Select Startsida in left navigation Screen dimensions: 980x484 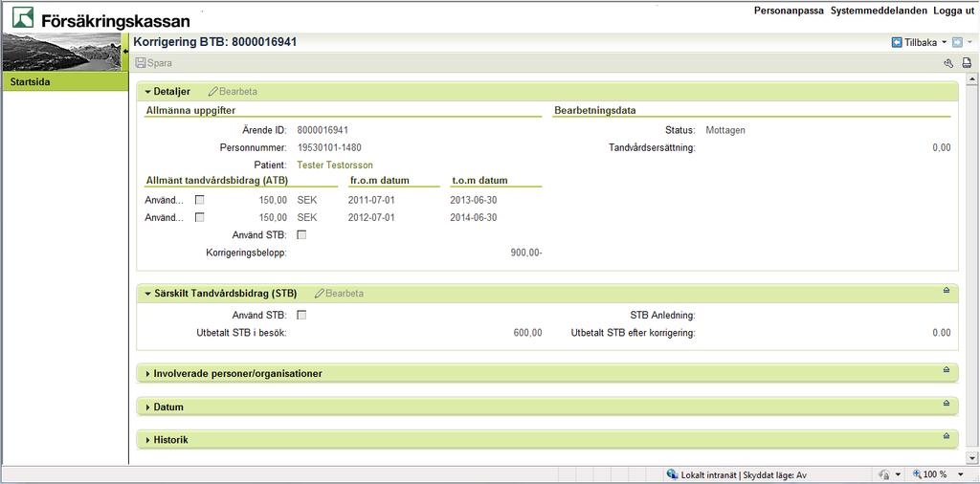(66, 82)
